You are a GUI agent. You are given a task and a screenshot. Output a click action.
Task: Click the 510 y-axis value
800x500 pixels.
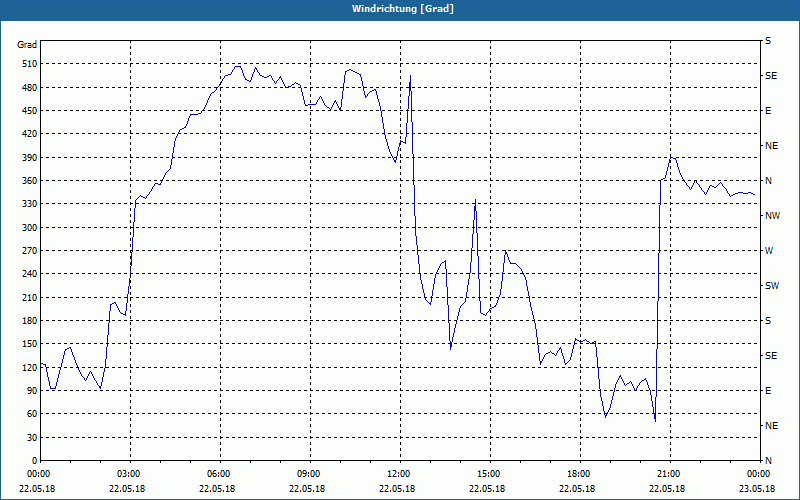[29, 64]
